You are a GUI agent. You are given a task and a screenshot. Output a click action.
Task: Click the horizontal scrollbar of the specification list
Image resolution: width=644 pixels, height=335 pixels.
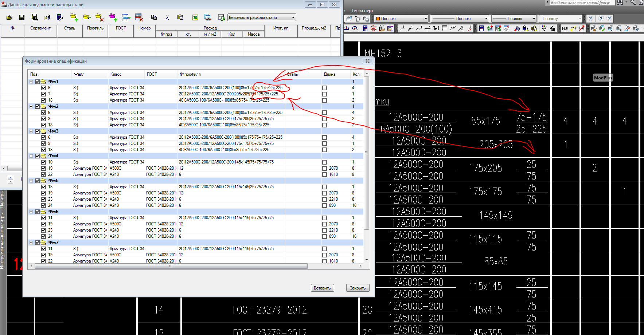[x=171, y=266]
